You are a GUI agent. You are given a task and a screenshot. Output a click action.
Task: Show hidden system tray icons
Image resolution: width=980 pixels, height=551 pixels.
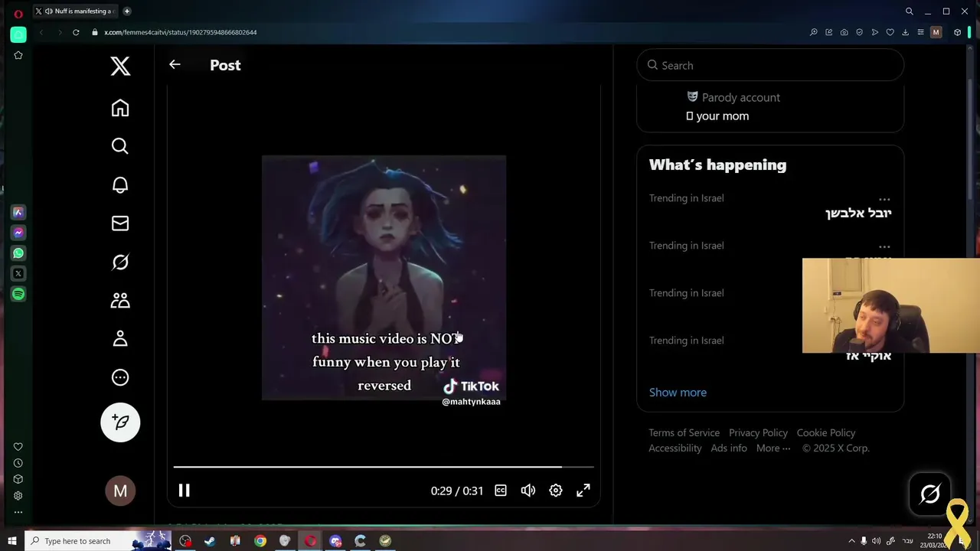[851, 541]
